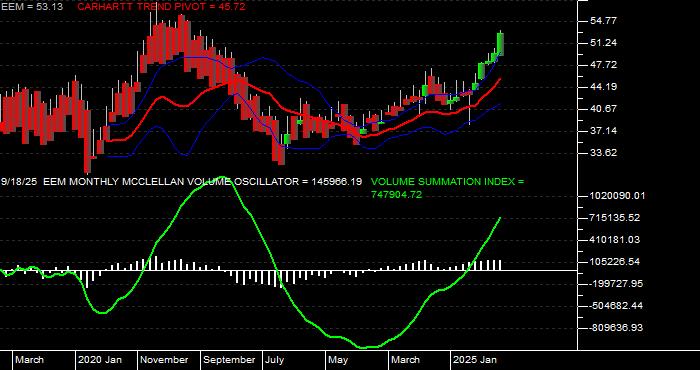Image resolution: width=700 pixels, height=370 pixels.
Task: Click the September time axis marker
Action: (229, 360)
